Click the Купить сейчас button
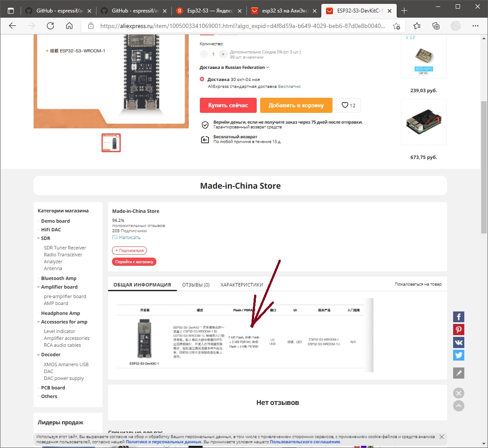The width and height of the screenshot is (488, 448). (x=228, y=105)
